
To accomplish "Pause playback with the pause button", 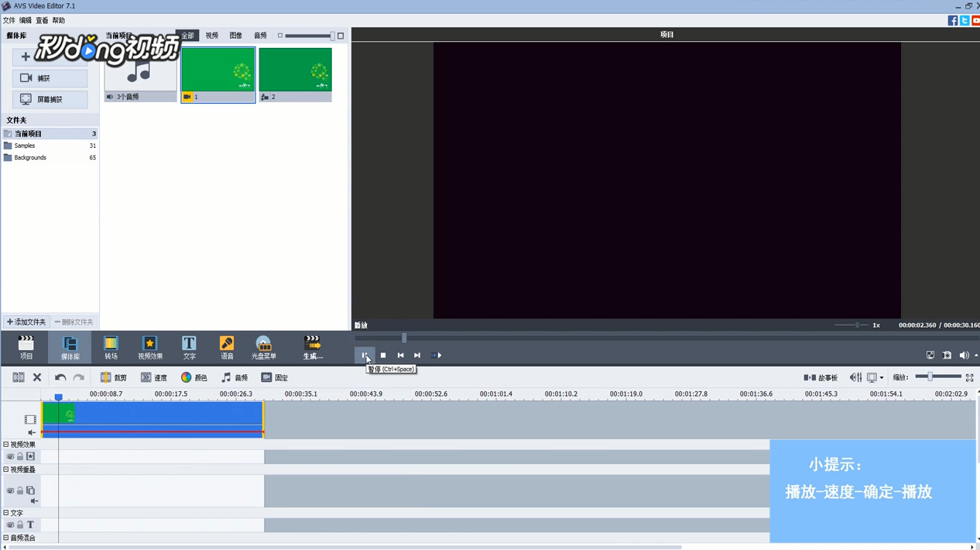I will 365,356.
